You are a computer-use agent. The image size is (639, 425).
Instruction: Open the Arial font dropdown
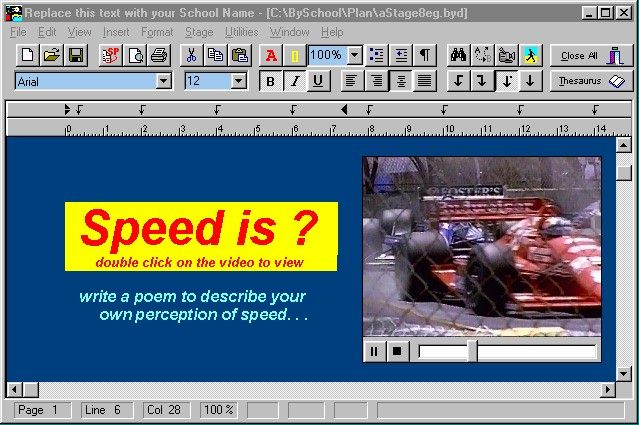tap(163, 81)
